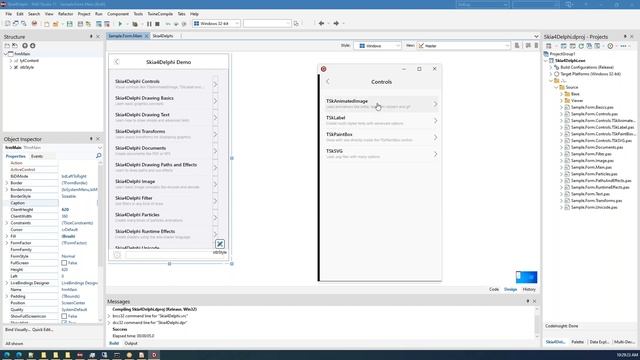Expand the Constraints property row
The image size is (640, 360).
click(7, 223)
